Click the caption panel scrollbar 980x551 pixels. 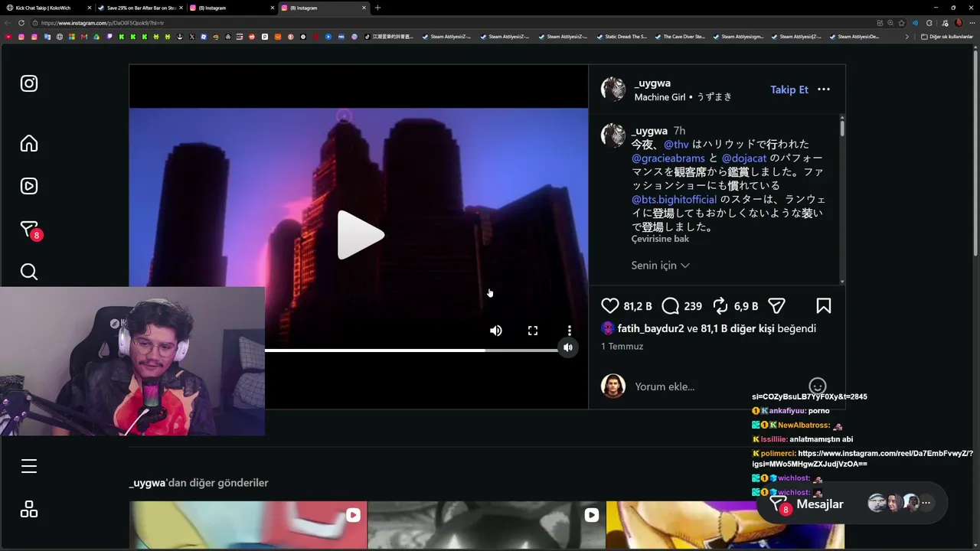coord(842,128)
